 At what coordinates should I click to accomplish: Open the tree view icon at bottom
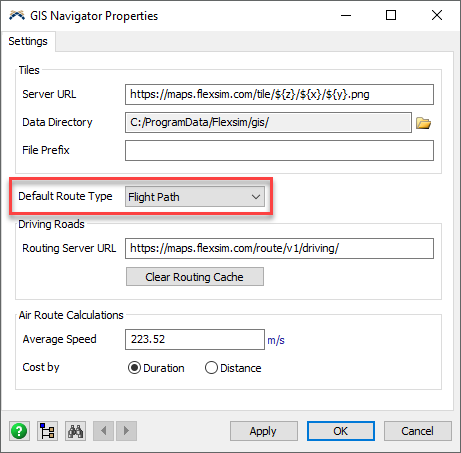pyautogui.click(x=47, y=431)
